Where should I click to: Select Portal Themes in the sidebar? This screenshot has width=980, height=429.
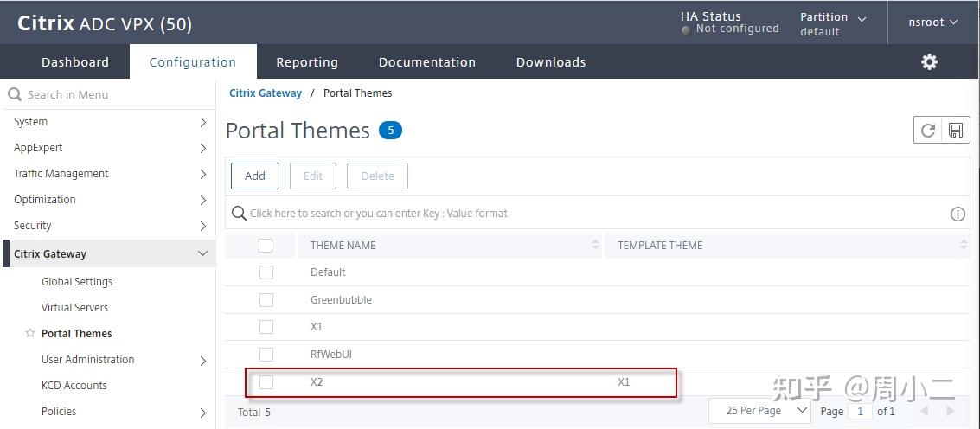pos(76,333)
